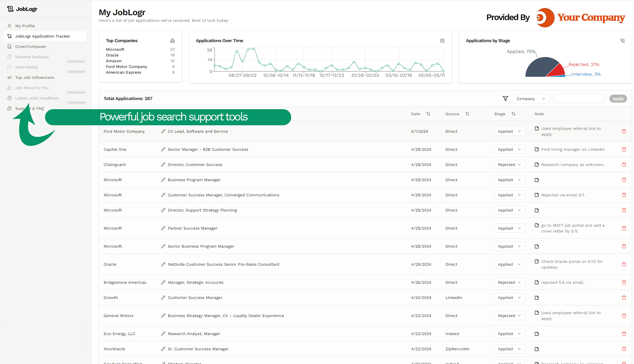The width and height of the screenshot is (634, 364).
Task: Open note icon for Ncontracts row
Action: pyautogui.click(x=537, y=349)
